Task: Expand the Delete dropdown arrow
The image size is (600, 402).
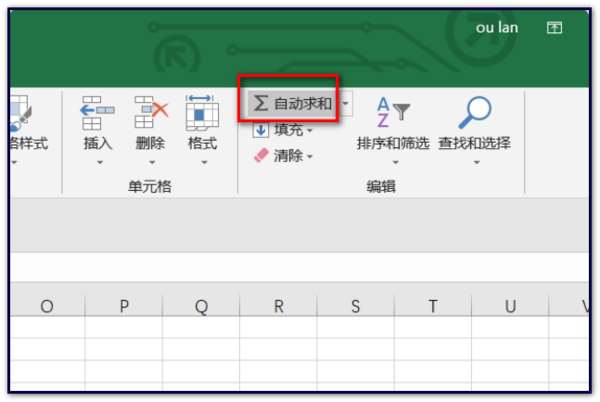Action: (x=152, y=163)
